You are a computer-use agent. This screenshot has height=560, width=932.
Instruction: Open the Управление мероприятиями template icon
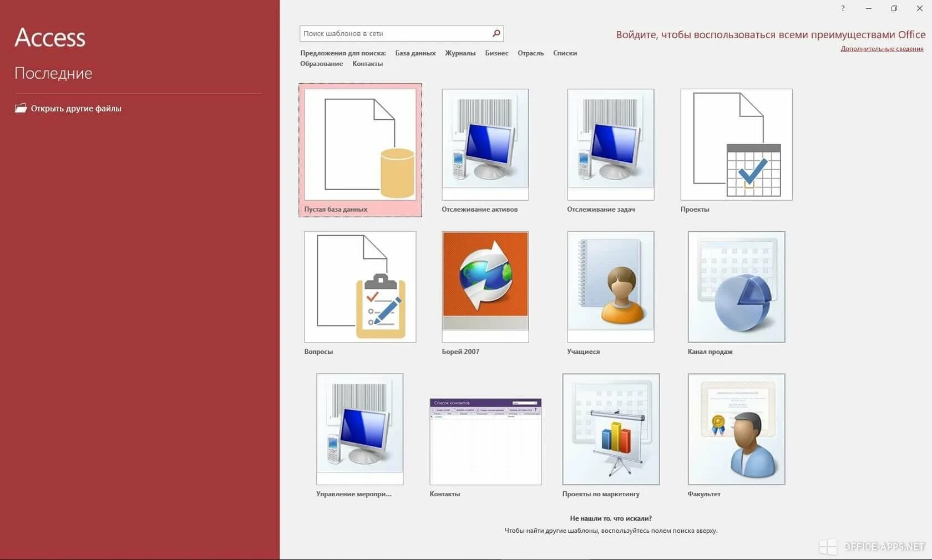[x=360, y=429]
